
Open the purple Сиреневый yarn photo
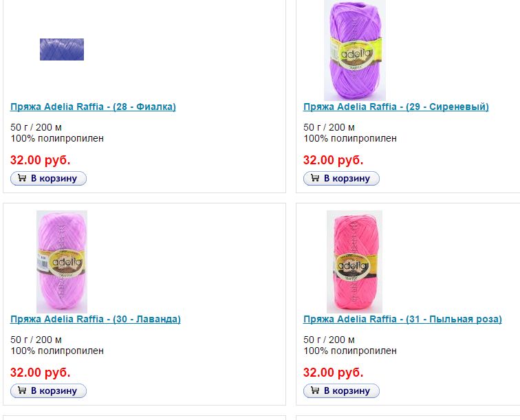click(x=355, y=51)
